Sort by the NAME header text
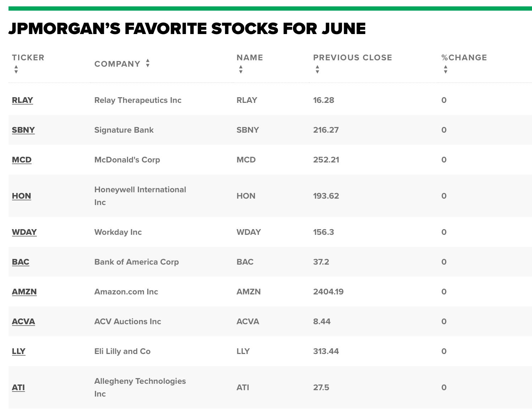Screen dimensions: 532x415 point(250,57)
